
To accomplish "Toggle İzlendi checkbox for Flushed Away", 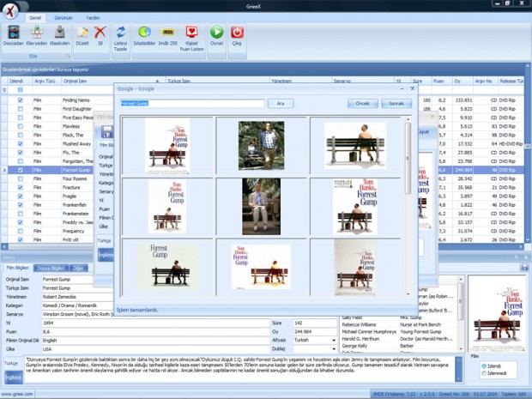I will pyautogui.click(x=21, y=144).
